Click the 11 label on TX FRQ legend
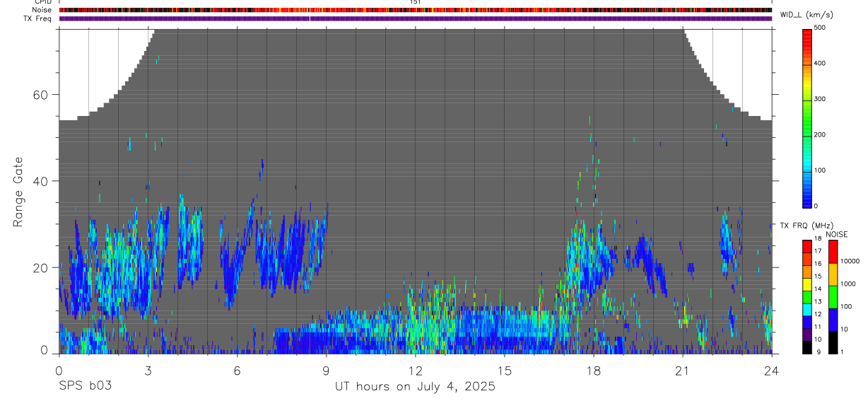This screenshot has width=868, height=401. click(x=818, y=327)
